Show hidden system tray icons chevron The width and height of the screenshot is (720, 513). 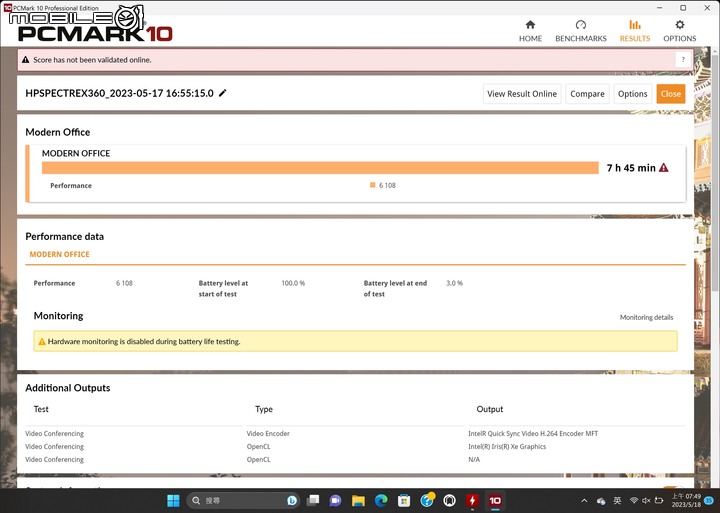584,501
